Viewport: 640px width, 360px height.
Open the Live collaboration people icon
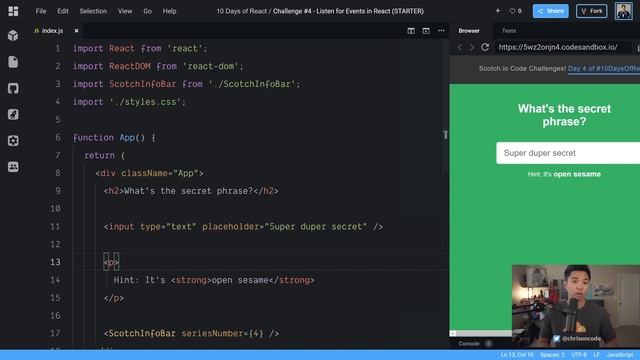coord(13,167)
